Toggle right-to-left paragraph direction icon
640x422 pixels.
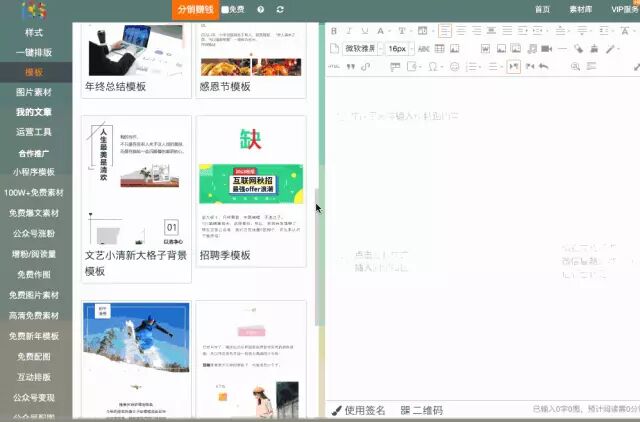click(530, 66)
